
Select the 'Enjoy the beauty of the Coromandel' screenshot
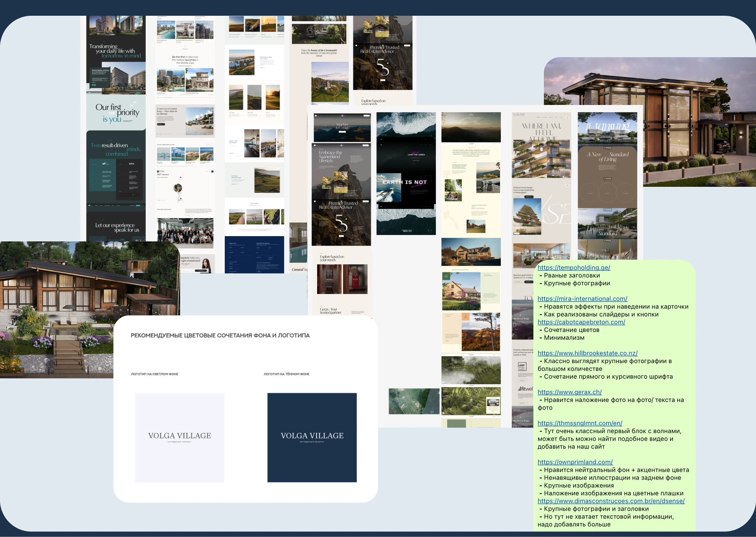coord(320,60)
